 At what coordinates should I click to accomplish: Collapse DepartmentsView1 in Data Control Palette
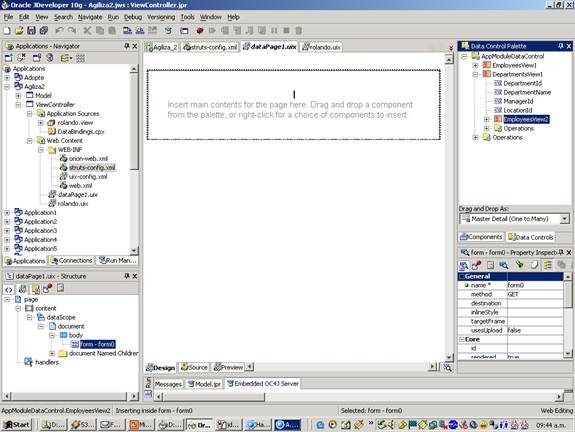(475, 74)
